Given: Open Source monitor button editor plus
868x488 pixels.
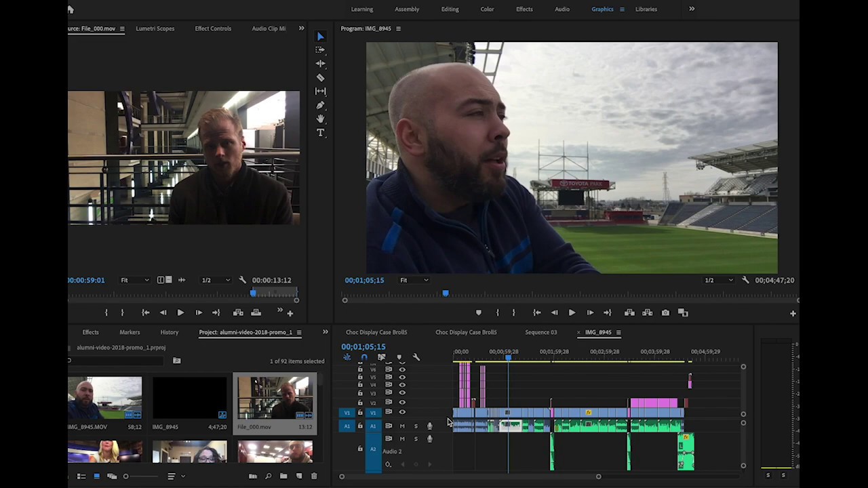Looking at the screenshot, I should (290, 313).
